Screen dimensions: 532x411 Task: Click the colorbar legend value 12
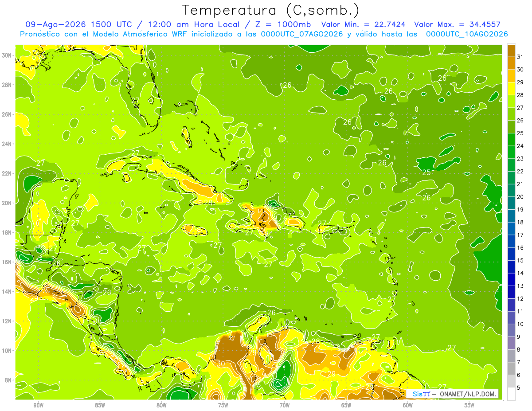pos(520,298)
